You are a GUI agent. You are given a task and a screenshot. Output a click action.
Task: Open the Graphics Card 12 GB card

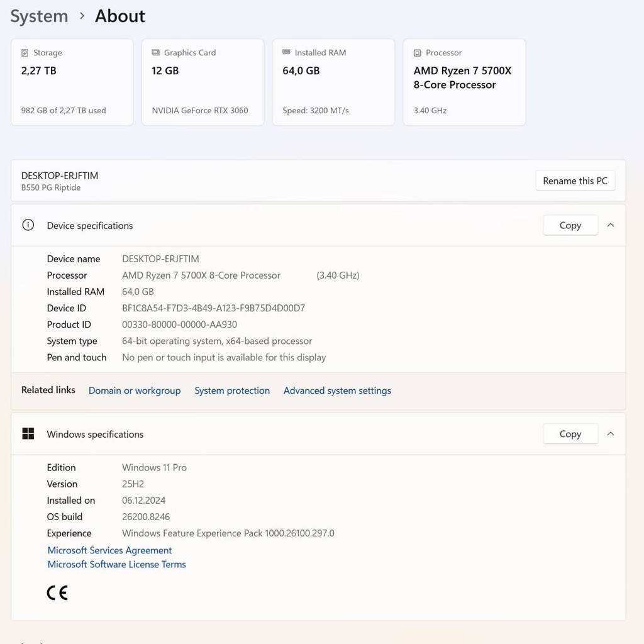203,82
